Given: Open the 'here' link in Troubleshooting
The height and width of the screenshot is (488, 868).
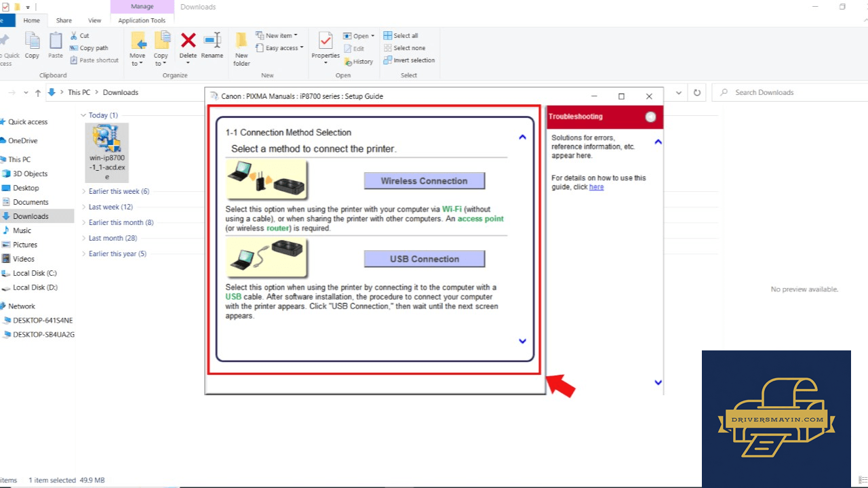Looking at the screenshot, I should 596,187.
